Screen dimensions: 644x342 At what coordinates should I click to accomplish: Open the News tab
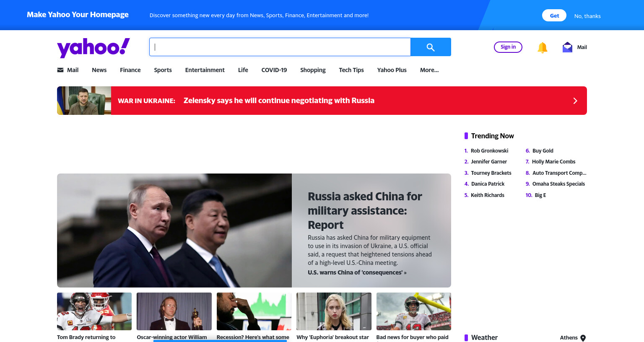99,70
